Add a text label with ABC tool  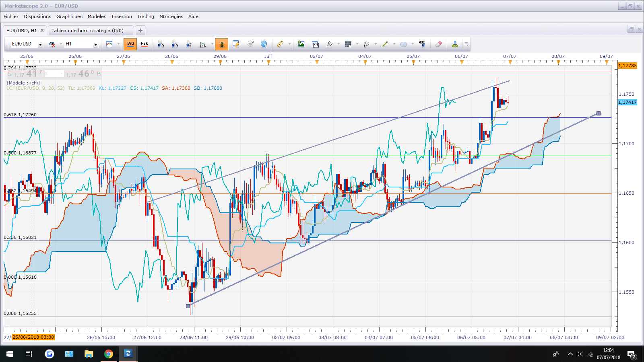coord(422,44)
